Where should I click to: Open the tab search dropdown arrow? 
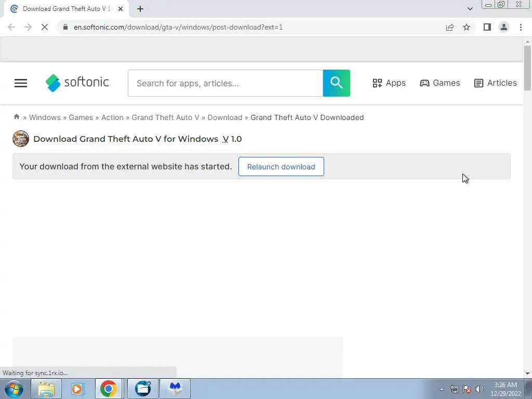pyautogui.click(x=470, y=9)
